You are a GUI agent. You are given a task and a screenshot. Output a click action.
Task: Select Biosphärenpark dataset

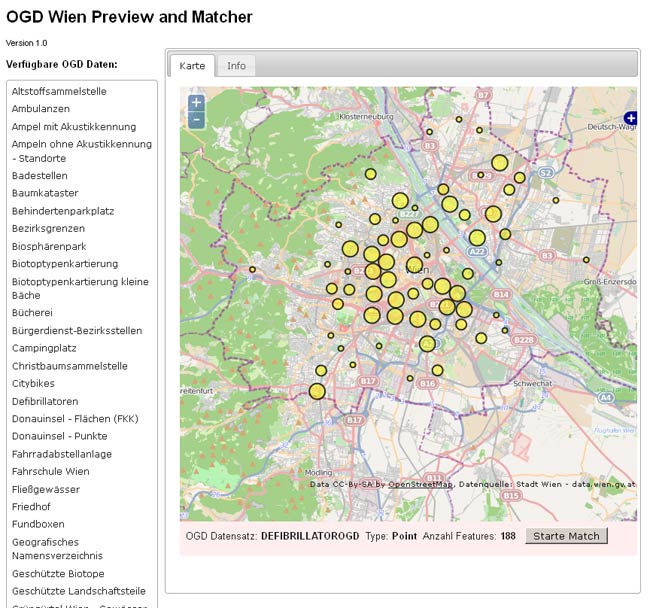tap(49, 246)
